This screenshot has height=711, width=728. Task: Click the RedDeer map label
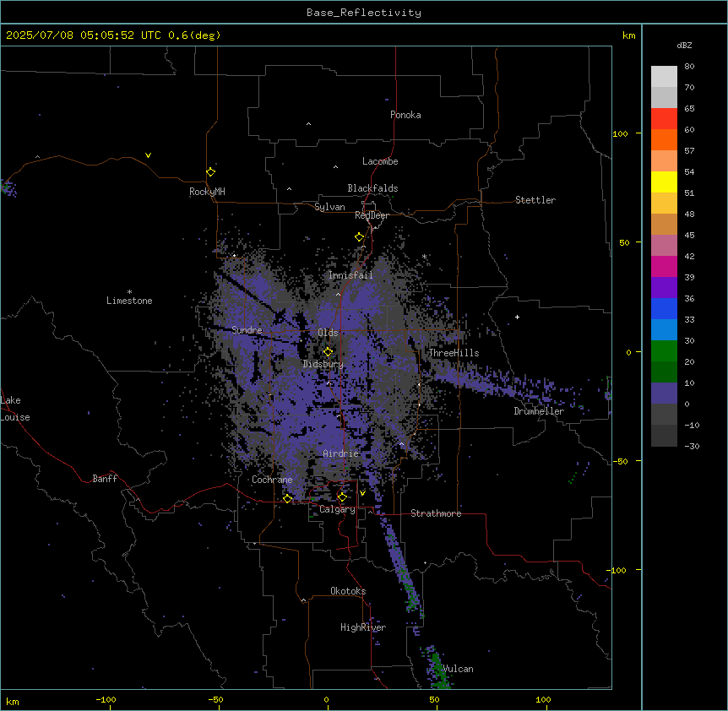pos(372,215)
